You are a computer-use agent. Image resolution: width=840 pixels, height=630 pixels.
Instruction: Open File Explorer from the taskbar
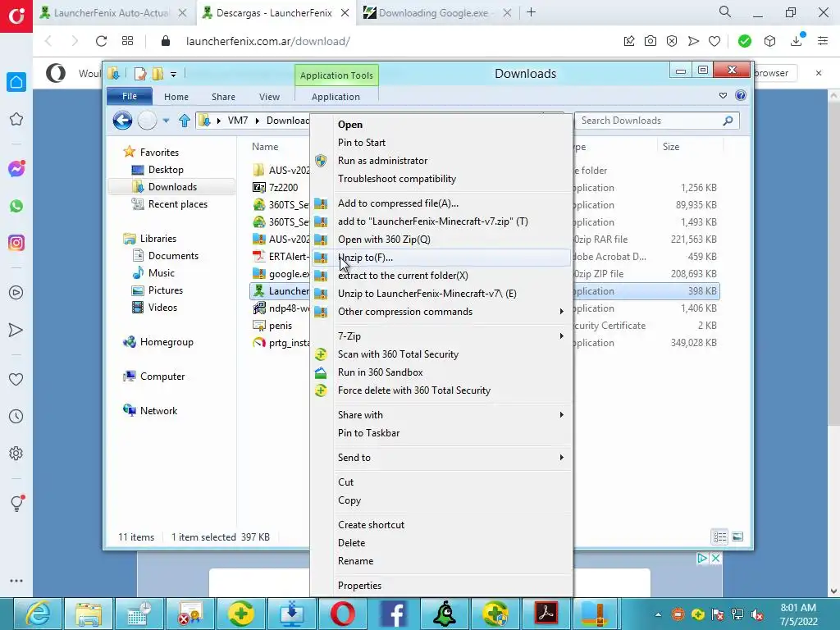click(89, 614)
